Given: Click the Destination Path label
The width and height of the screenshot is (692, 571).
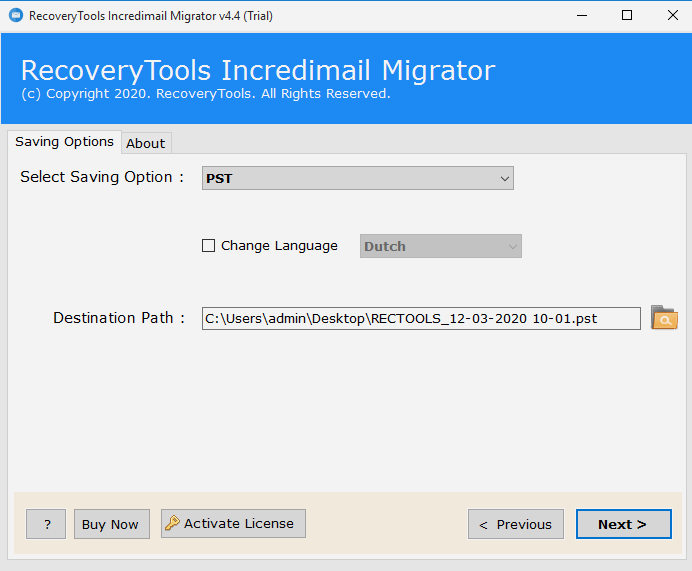Looking at the screenshot, I should pos(119,318).
